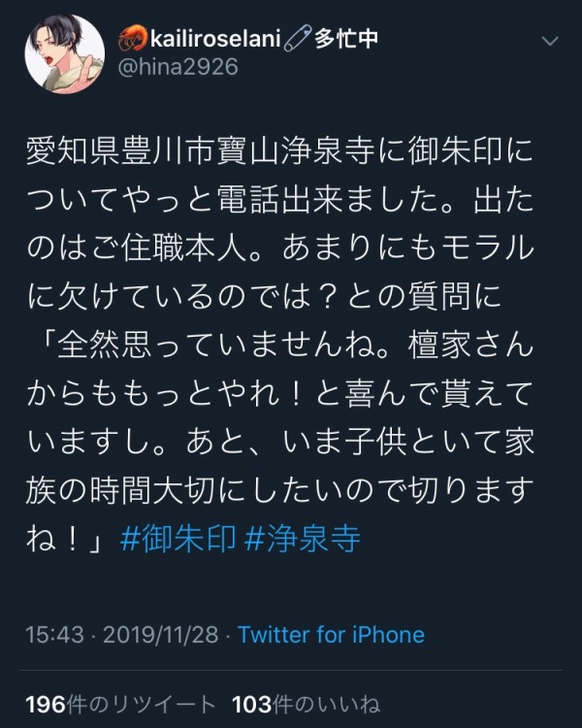Click the tweet line ending 切りますね！」

coord(279,491)
